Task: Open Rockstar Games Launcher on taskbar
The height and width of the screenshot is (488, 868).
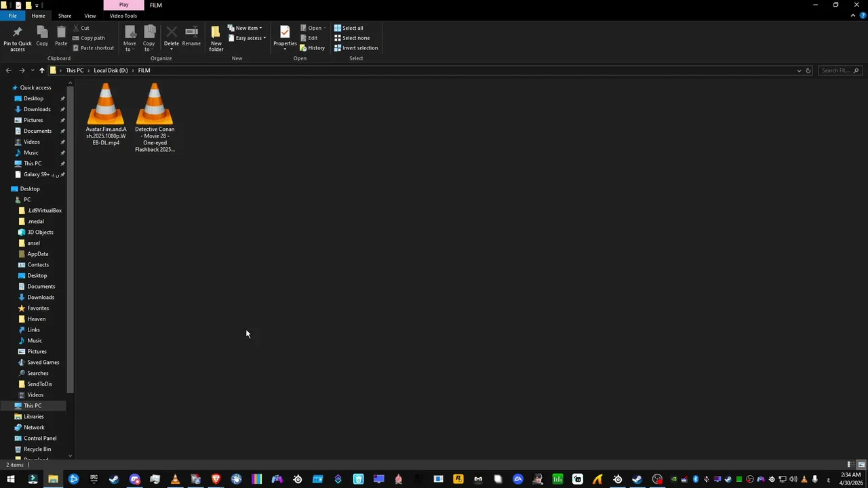Action: click(x=458, y=479)
